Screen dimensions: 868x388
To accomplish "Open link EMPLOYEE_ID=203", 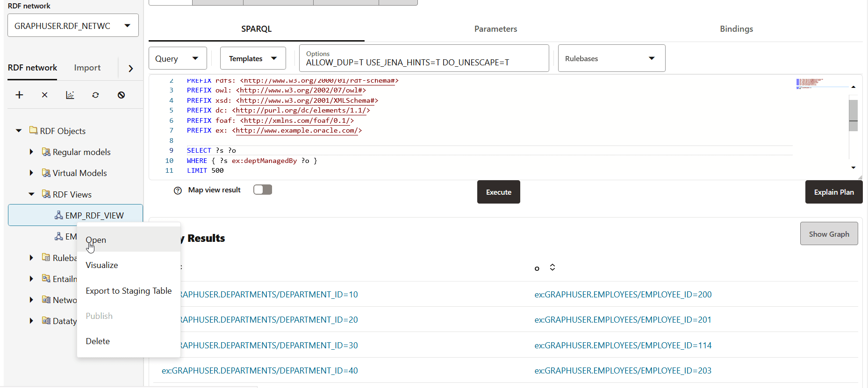I will (623, 371).
